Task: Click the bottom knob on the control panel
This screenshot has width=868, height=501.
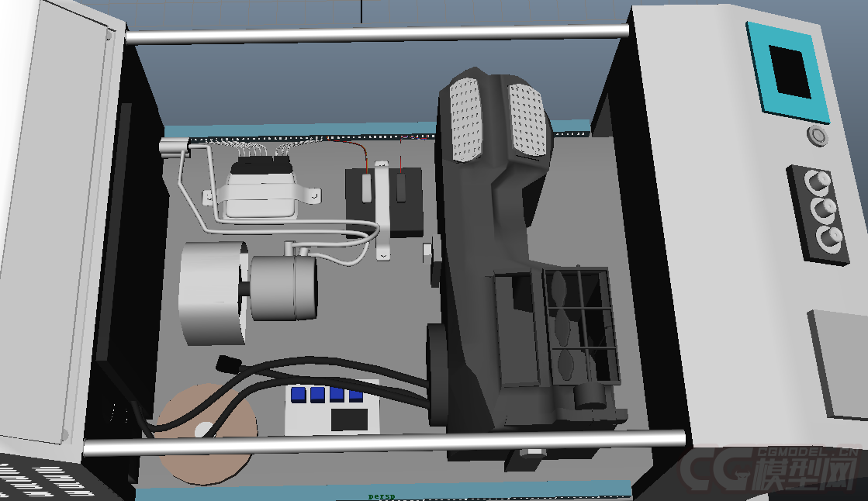Action: pyautogui.click(x=832, y=237)
